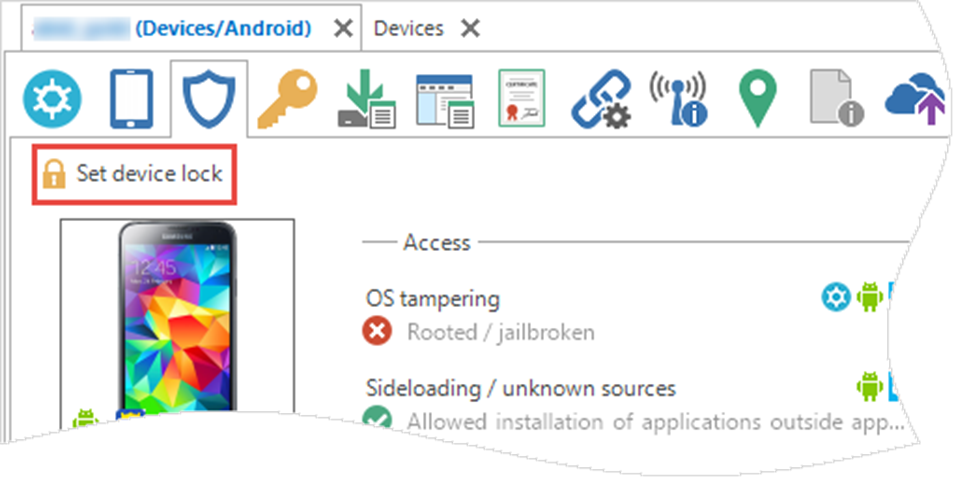Open the green download install icon
The height and width of the screenshot is (478, 954).
point(364,100)
